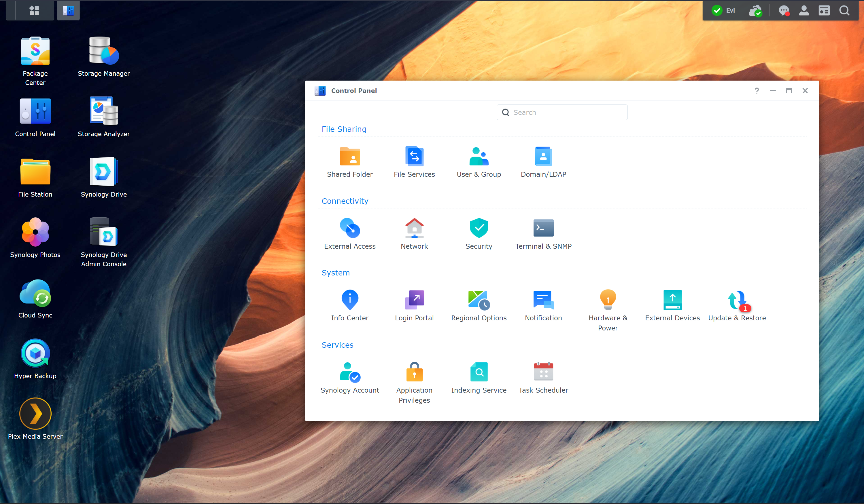Click the Control Panel help button
This screenshot has width=864, height=504.
(x=757, y=91)
